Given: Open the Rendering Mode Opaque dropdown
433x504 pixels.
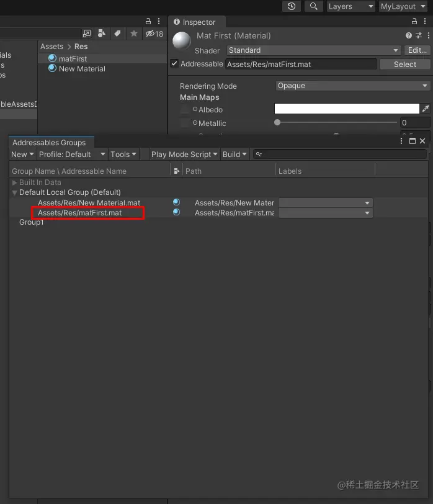Looking at the screenshot, I should tap(353, 86).
